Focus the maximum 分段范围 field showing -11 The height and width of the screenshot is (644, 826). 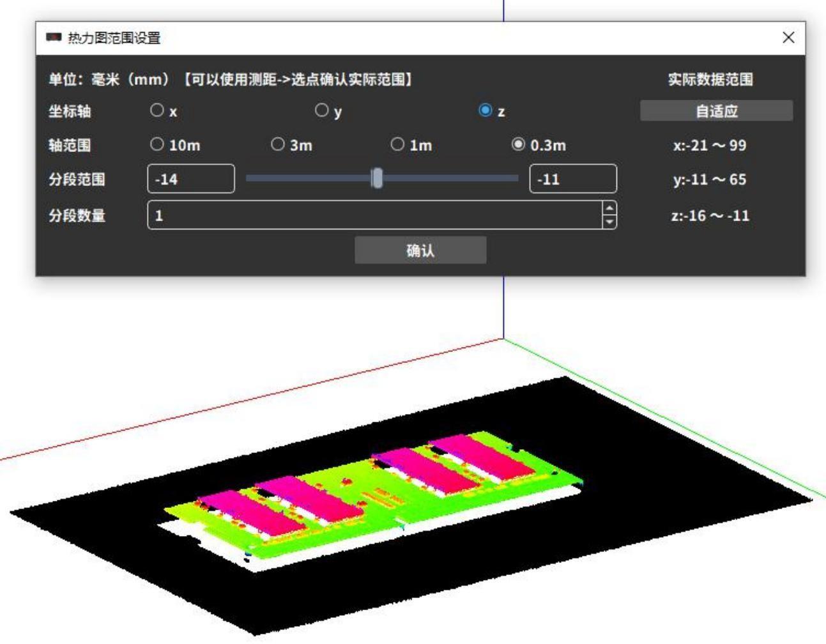[572, 179]
